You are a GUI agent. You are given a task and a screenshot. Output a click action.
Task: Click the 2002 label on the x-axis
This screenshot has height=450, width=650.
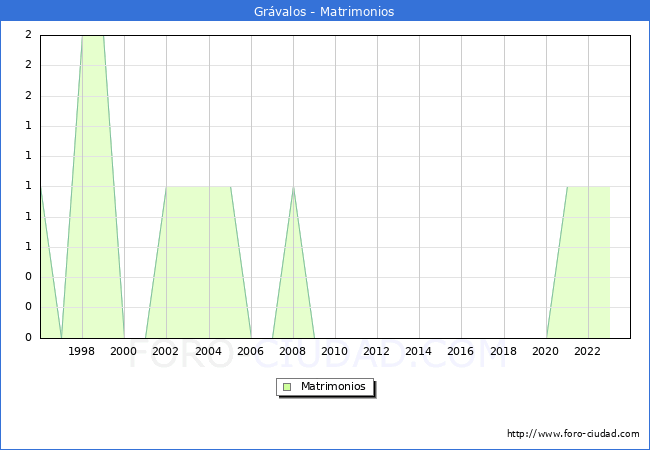tap(166, 351)
